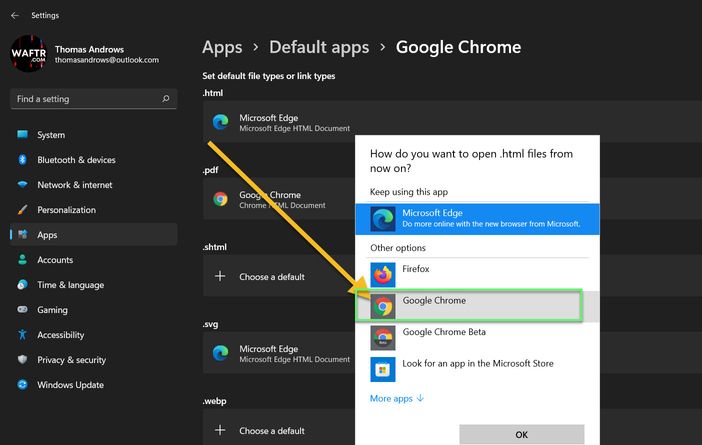Viewport: 702px width, 445px height.
Task: Select Google Chrome Beta option
Action: [477, 338]
